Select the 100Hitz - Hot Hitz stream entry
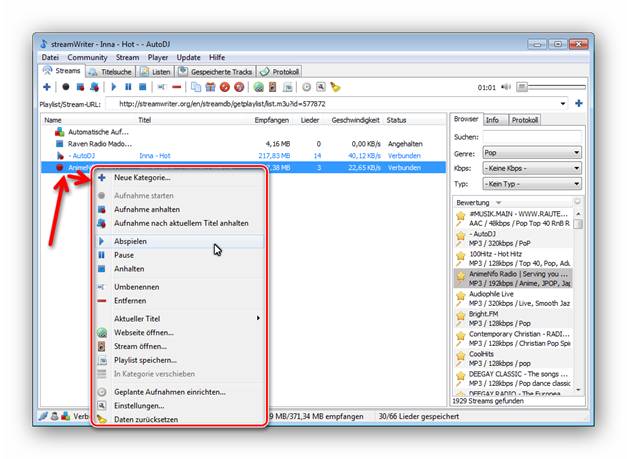Viewport: 627px width, 459px height. [x=513, y=259]
